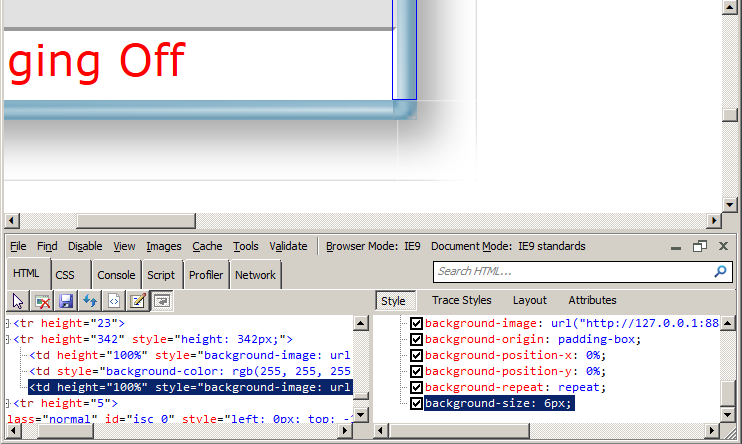Image resolution: width=742 pixels, height=444 pixels.
Task: Uncheck the background-size property checkbox
Action: tap(417, 404)
